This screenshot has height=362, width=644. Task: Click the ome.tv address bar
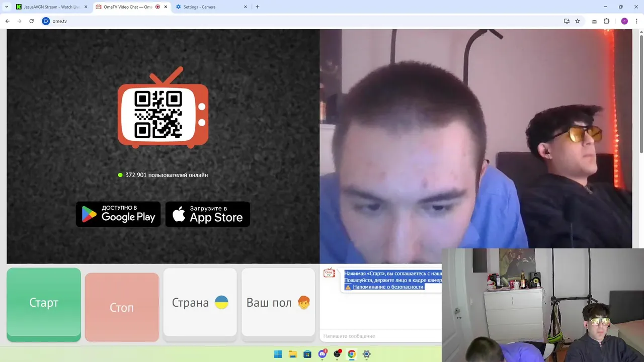(x=302, y=21)
